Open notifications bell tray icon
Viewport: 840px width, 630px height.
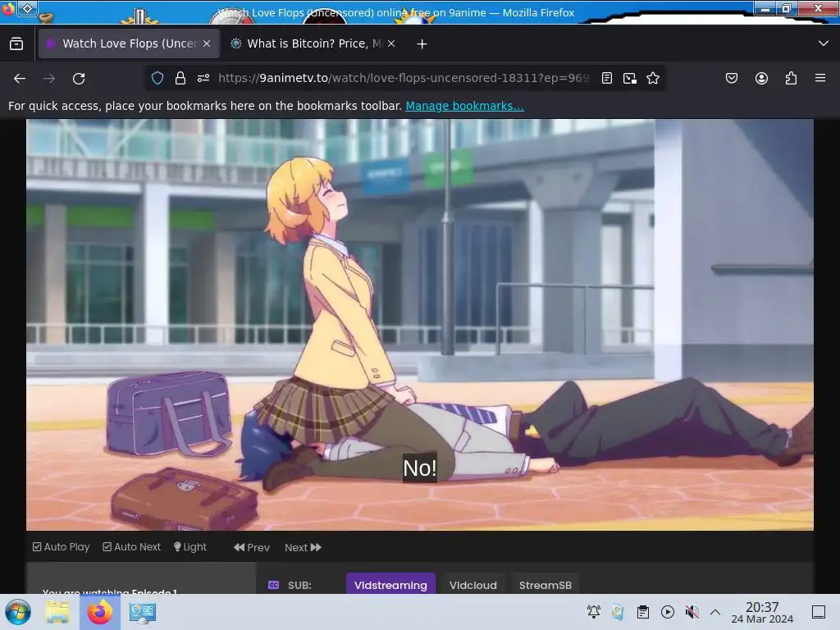tap(594, 612)
